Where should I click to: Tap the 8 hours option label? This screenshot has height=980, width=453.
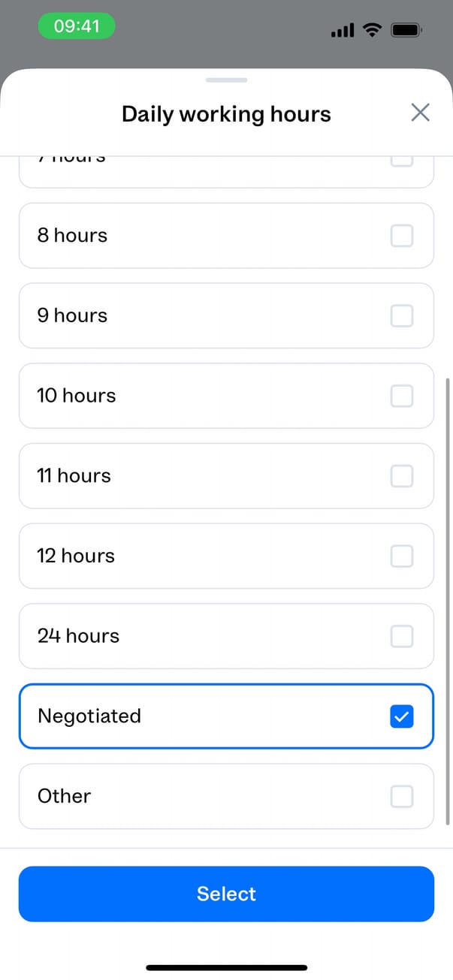72,236
